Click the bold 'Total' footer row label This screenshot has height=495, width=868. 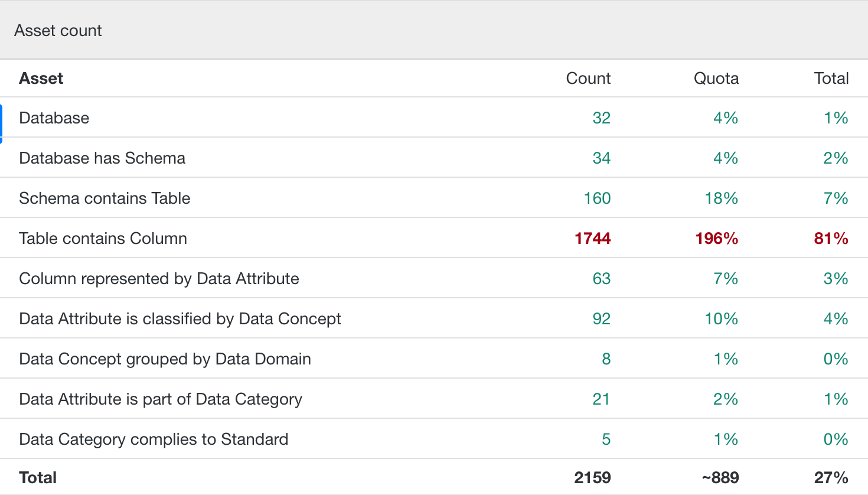pos(38,478)
